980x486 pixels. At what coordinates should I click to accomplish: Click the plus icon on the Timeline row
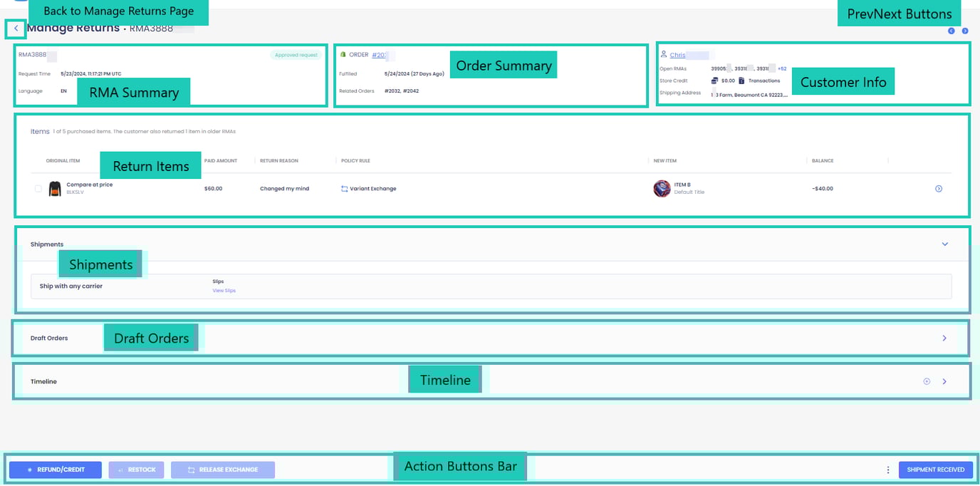(x=927, y=381)
